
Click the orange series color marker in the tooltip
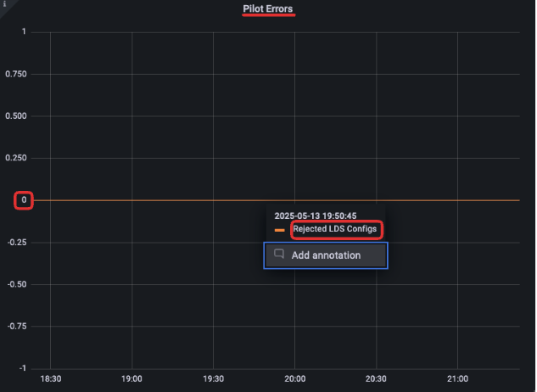[279, 230]
